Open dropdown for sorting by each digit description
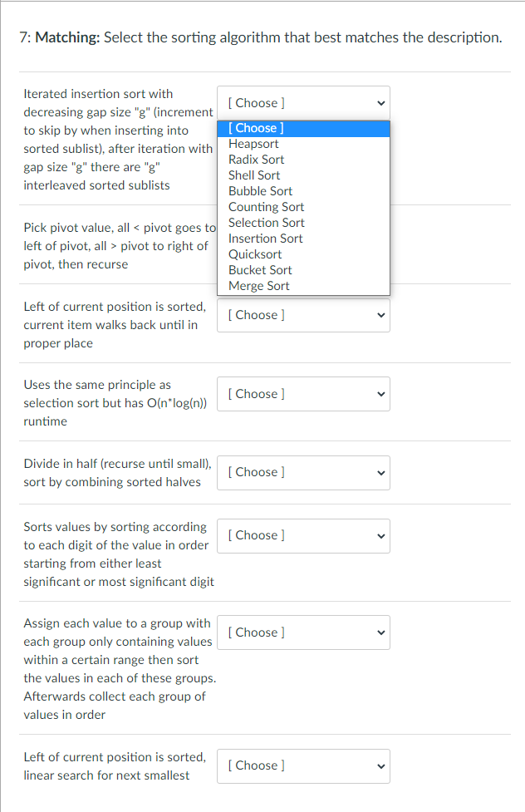525x812 pixels. (303, 536)
